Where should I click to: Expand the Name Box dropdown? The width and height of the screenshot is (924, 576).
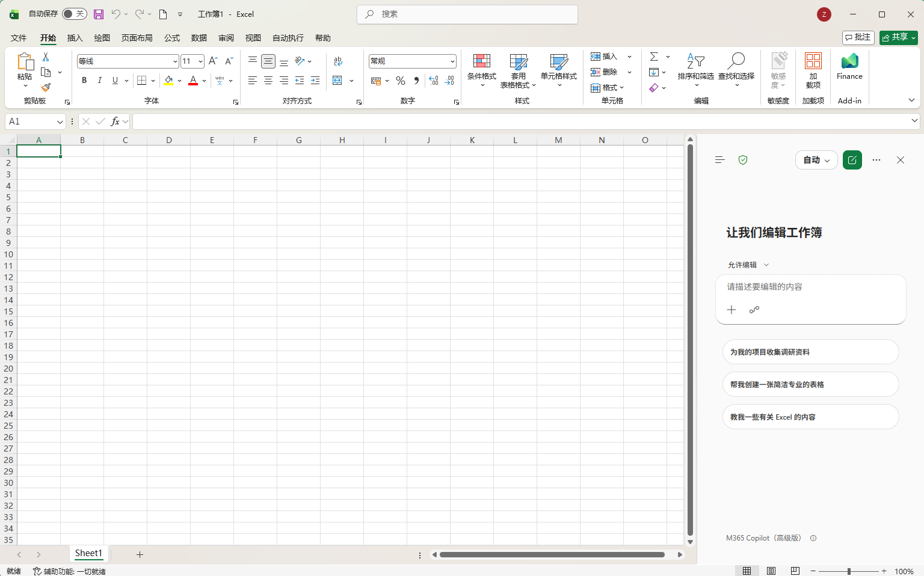[60, 121]
